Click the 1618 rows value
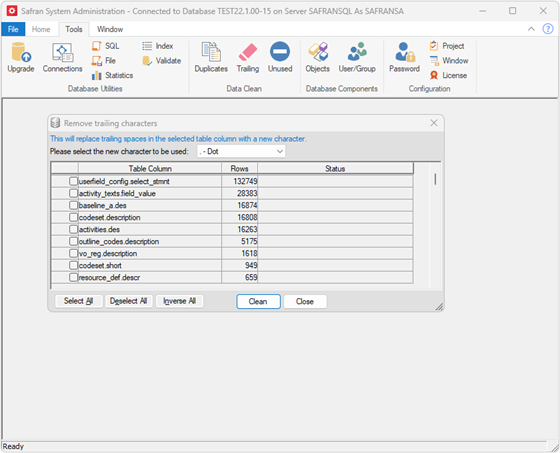 (x=249, y=253)
